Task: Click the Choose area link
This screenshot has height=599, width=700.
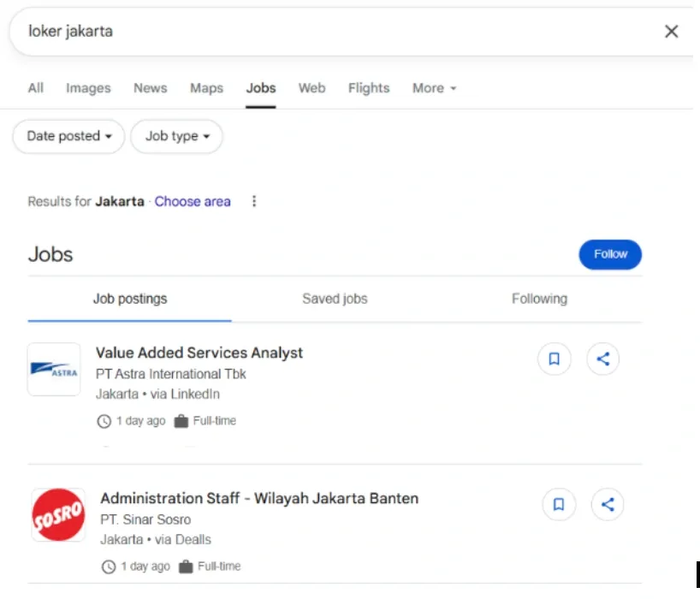Action: [193, 202]
